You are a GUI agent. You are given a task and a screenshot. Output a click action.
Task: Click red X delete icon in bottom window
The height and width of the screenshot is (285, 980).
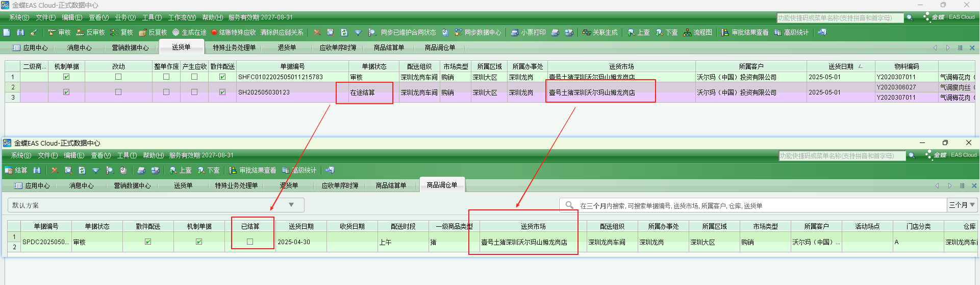point(54,170)
